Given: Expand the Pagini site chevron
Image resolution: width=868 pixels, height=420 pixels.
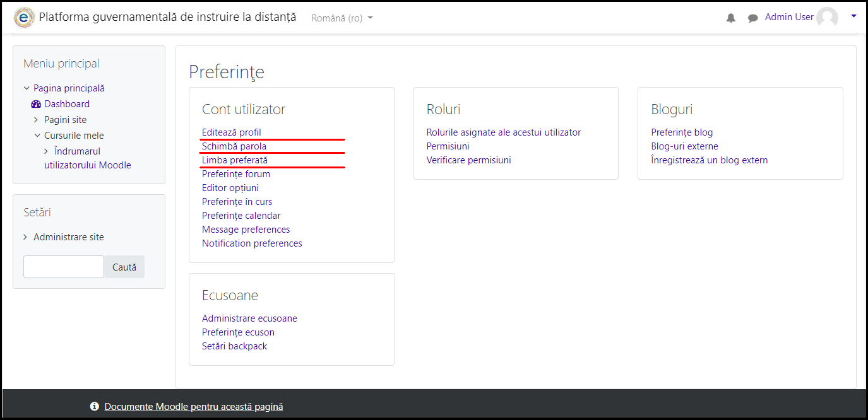Looking at the screenshot, I should pyautogui.click(x=37, y=120).
